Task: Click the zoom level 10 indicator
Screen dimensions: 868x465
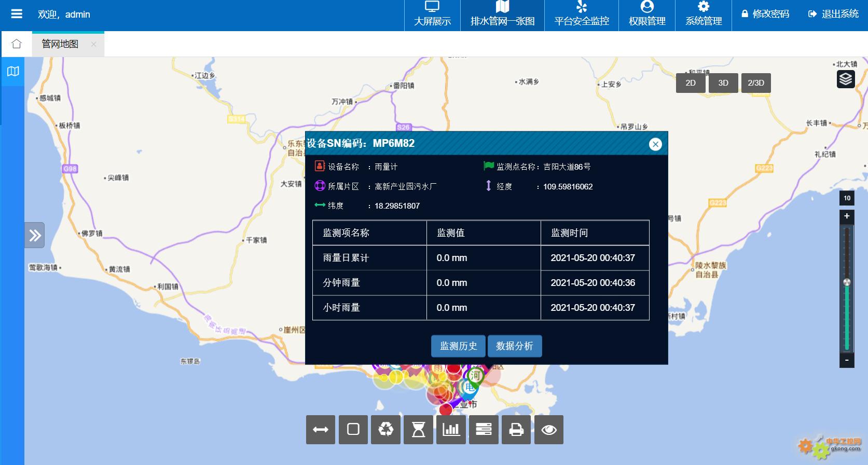Action: pos(847,198)
